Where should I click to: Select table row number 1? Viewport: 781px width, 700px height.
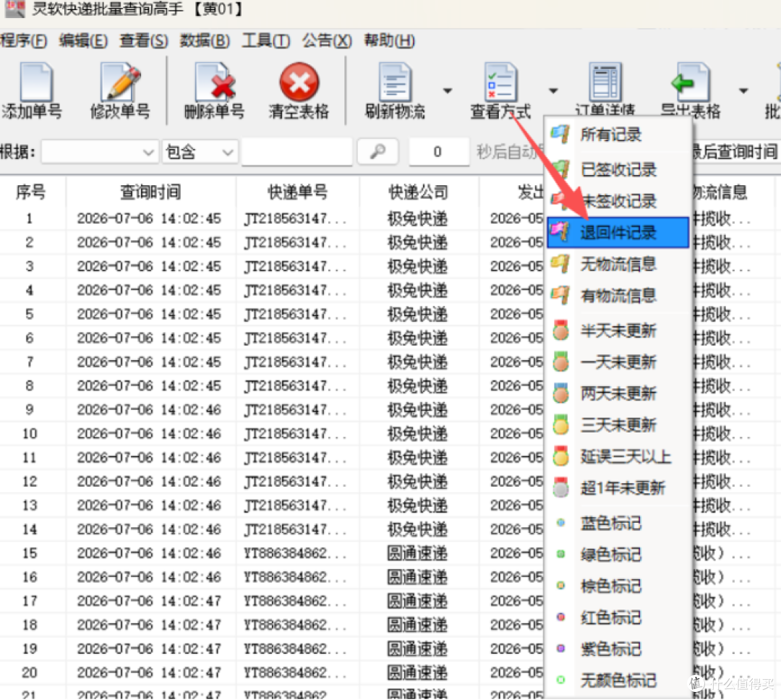(x=30, y=218)
